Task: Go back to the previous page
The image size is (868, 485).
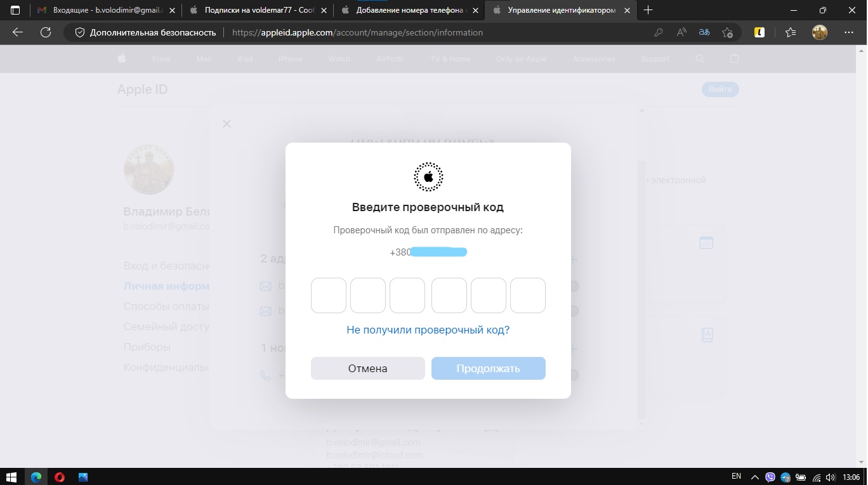Action: click(18, 32)
